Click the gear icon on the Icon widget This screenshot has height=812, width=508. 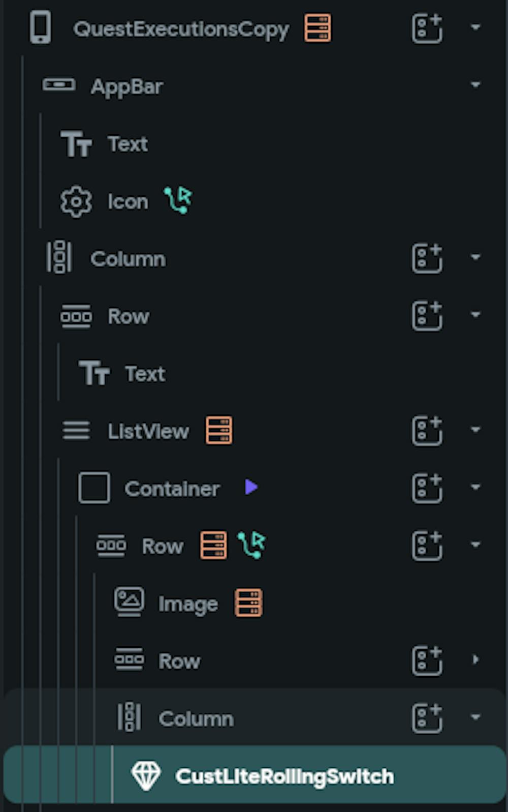point(75,200)
